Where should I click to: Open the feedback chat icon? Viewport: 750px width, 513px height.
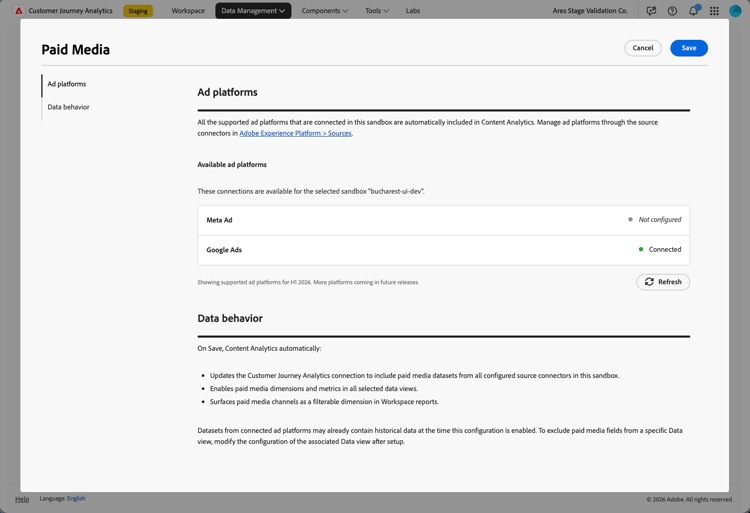(x=651, y=11)
